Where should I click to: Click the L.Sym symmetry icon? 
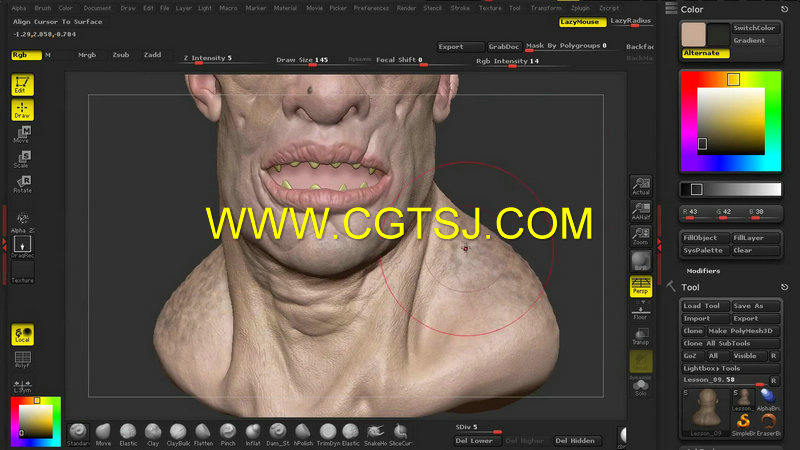coord(22,386)
